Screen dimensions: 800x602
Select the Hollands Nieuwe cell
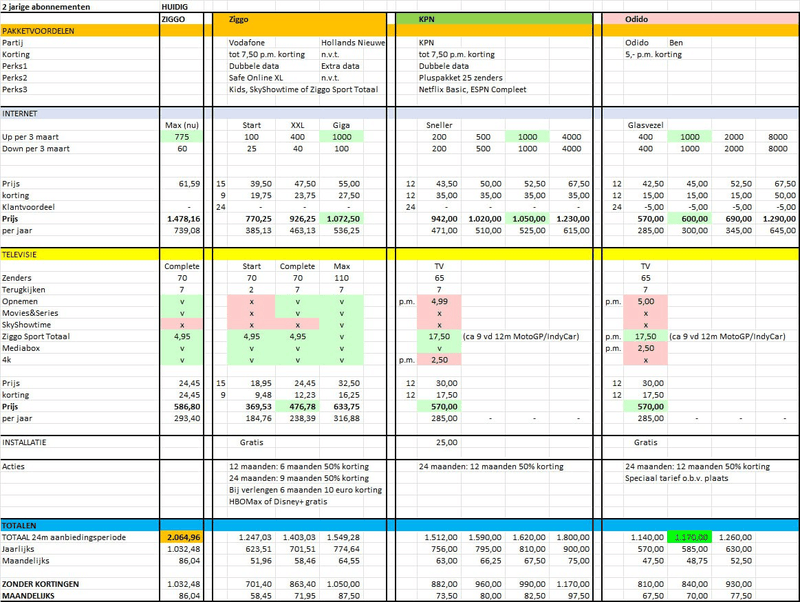[x=353, y=43]
